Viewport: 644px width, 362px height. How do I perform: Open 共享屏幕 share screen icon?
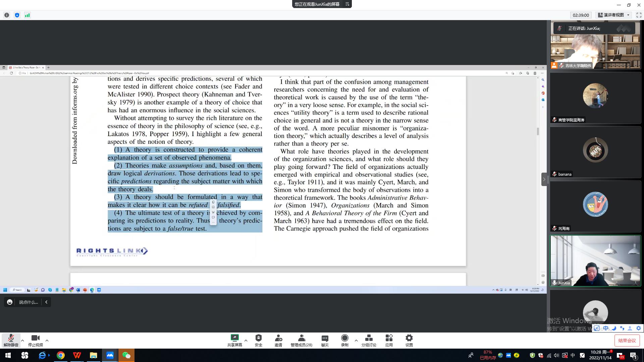click(x=234, y=340)
